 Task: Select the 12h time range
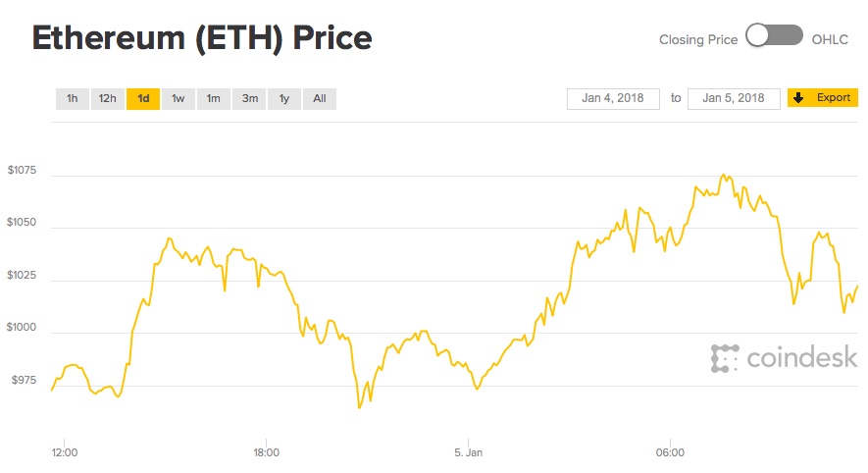coord(107,98)
